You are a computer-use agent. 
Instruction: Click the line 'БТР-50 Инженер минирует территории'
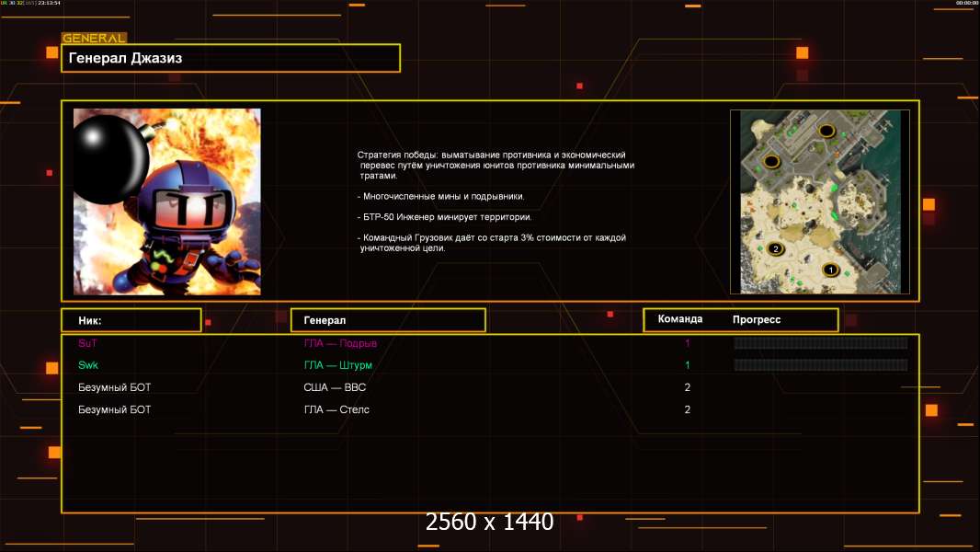[x=444, y=217]
